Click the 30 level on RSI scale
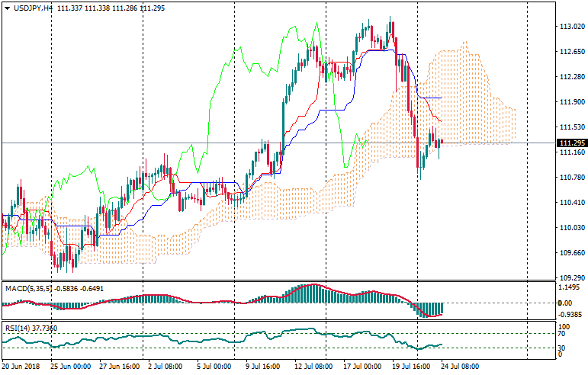Image resolution: width=588 pixels, height=375 pixels. pos(561,349)
